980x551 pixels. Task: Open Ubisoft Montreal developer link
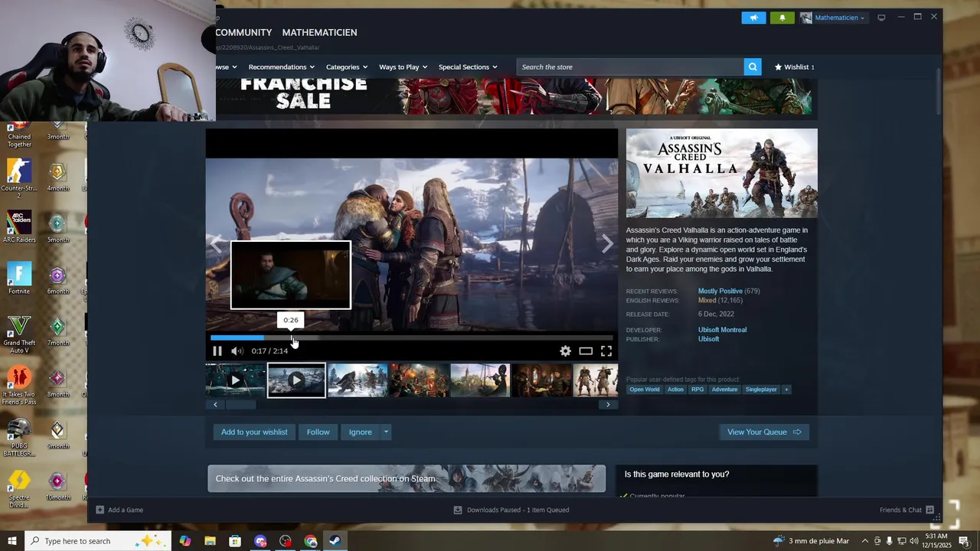coord(722,330)
